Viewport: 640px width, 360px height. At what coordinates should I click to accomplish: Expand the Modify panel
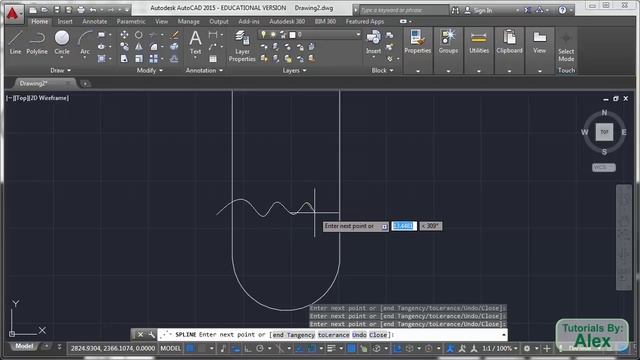(149, 71)
